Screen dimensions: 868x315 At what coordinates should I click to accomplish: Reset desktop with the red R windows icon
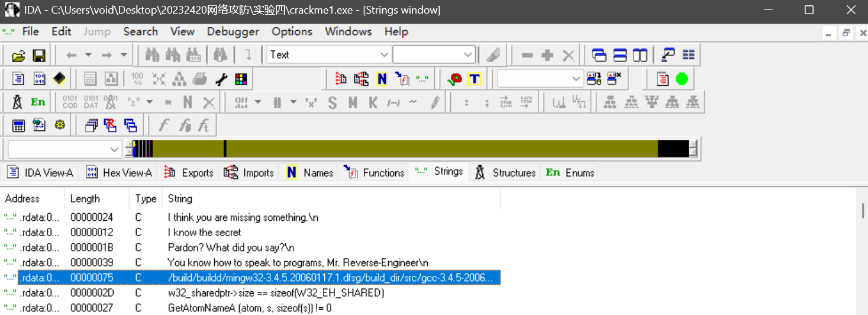[111, 126]
